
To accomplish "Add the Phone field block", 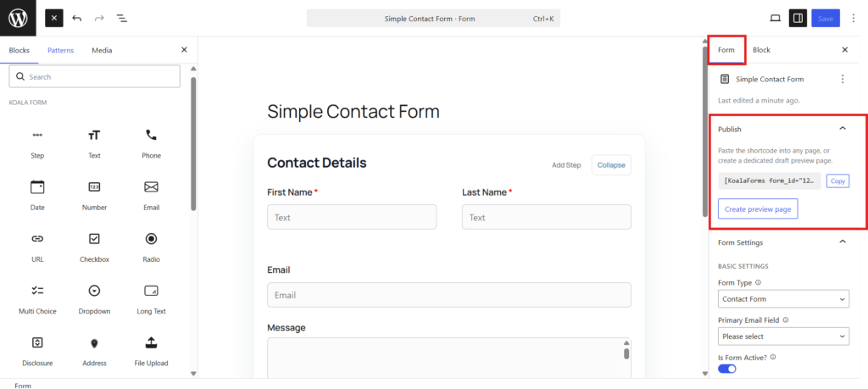I will 151,143.
